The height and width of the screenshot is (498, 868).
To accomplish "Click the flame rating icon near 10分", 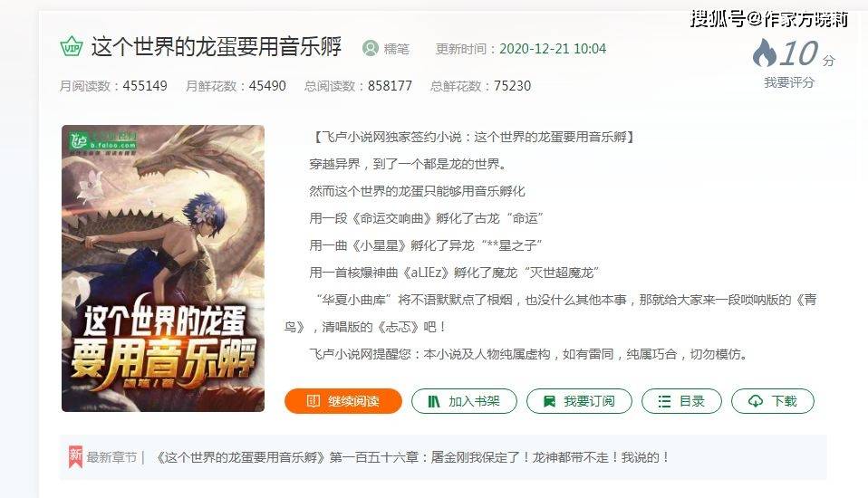I will coord(765,53).
